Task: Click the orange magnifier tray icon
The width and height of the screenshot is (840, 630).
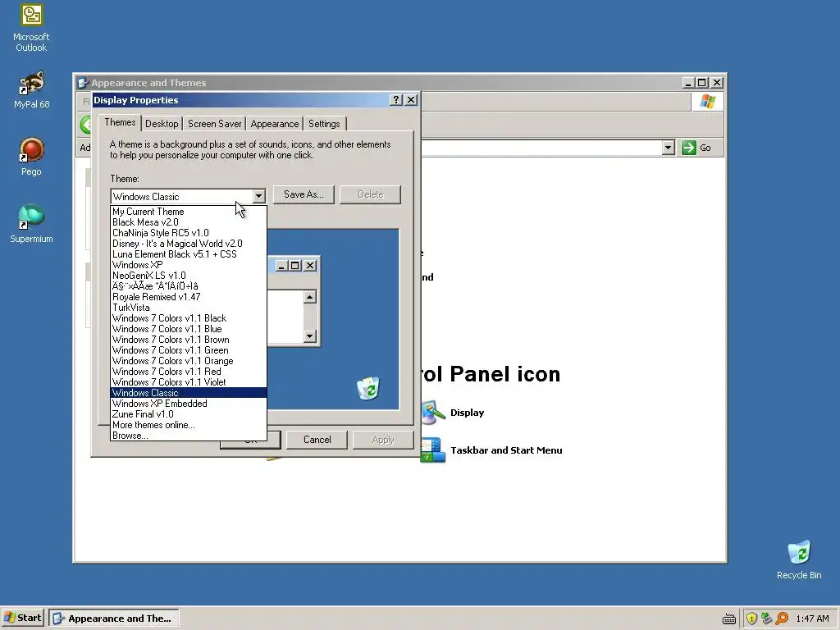Action: coord(782,619)
